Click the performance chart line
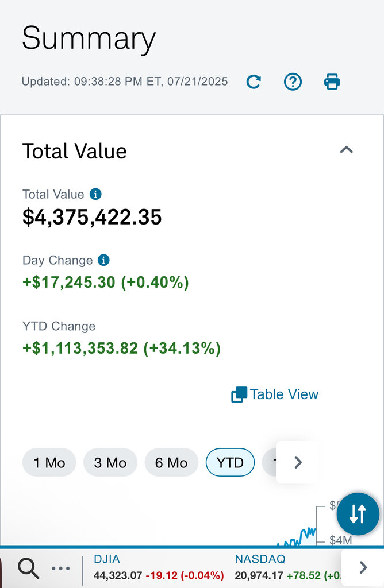384x588 pixels. (x=298, y=538)
